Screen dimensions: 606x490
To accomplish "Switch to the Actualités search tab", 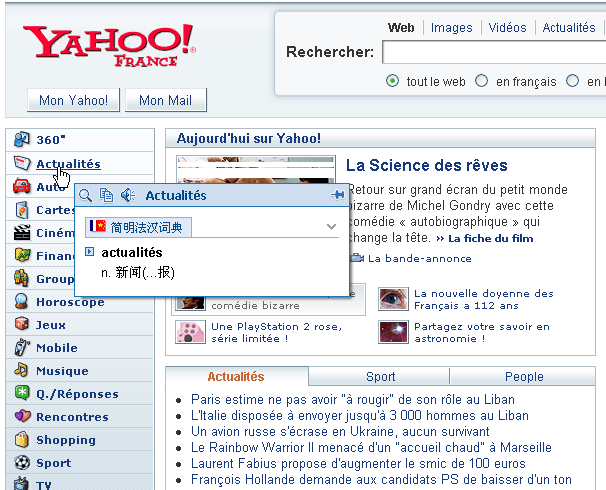I will tap(569, 28).
